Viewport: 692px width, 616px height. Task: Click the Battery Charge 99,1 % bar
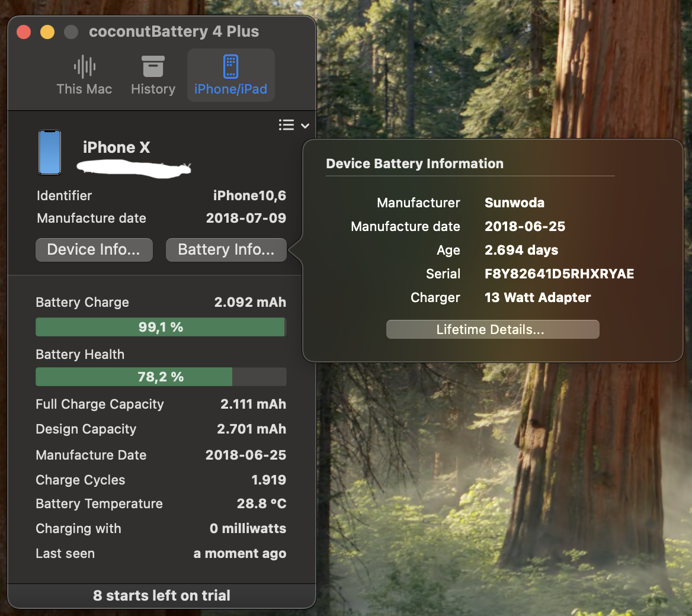point(161,327)
